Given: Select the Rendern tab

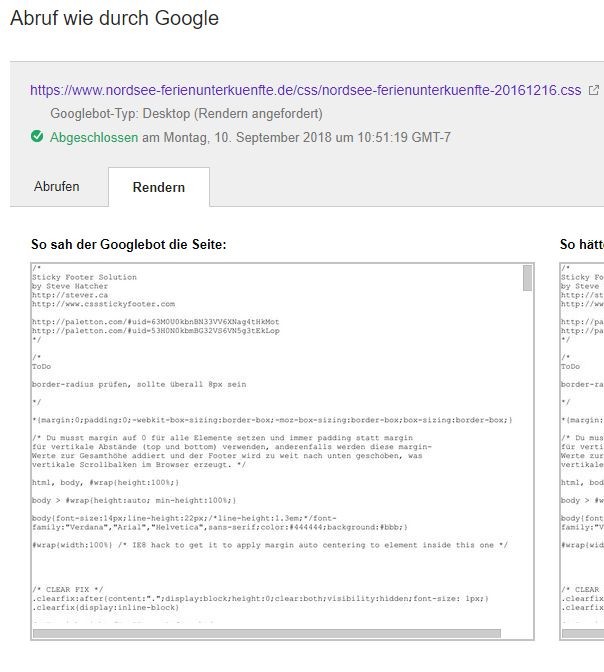Looking at the screenshot, I should (x=159, y=187).
